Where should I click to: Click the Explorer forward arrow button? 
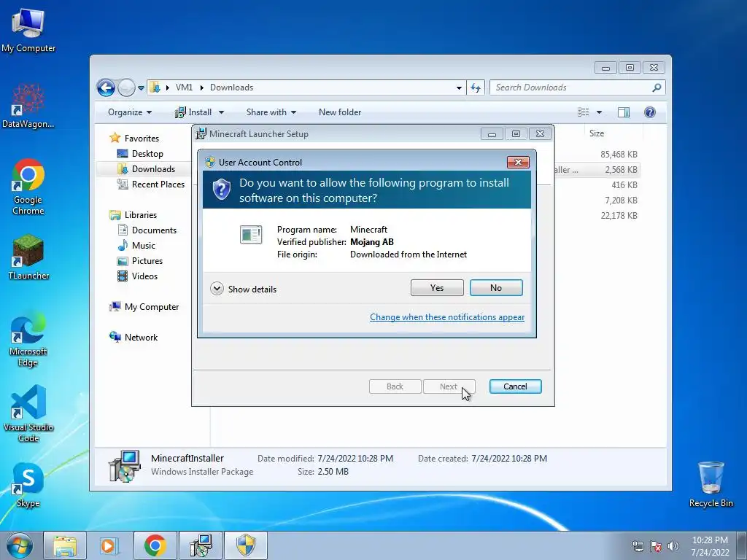[126, 87]
